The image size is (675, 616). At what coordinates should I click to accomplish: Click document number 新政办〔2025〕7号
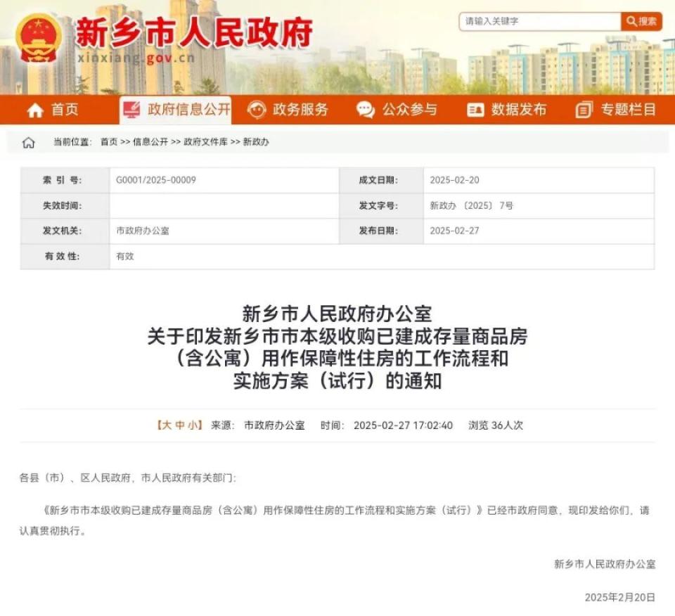pyautogui.click(x=471, y=205)
